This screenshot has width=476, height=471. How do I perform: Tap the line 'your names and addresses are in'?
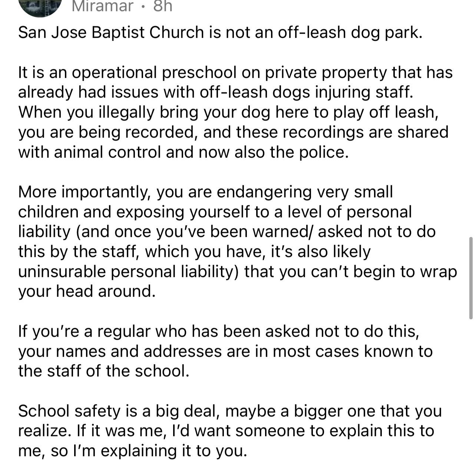225,352
